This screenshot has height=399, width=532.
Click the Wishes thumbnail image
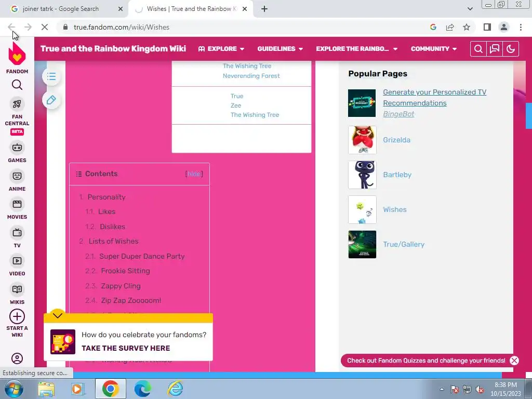click(x=362, y=210)
